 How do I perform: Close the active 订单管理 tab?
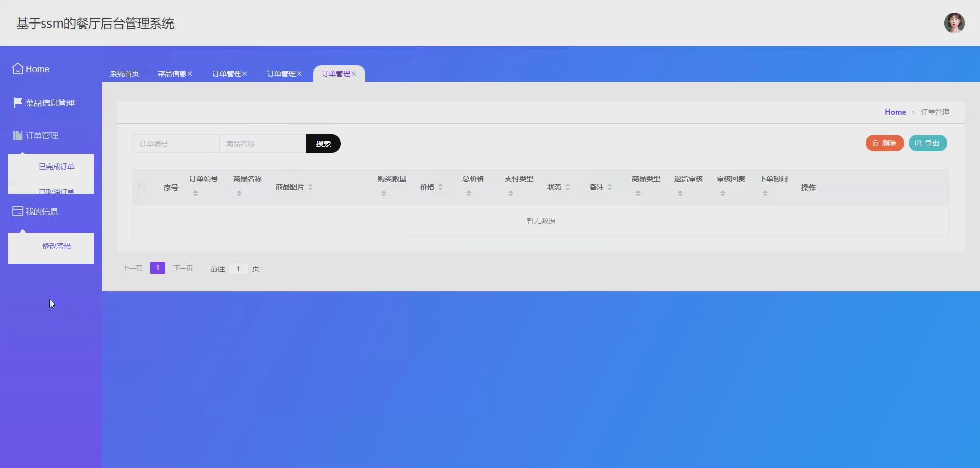point(354,74)
